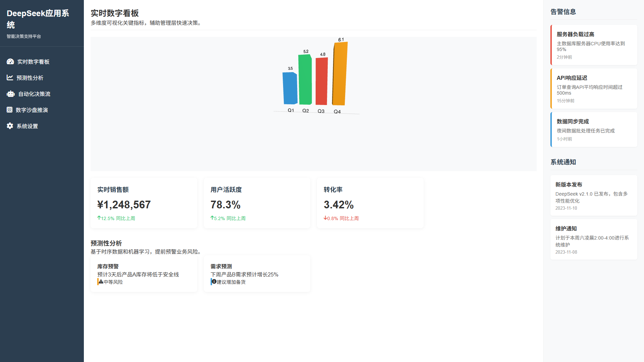Click the orange Q4 bar in chart

tap(340, 74)
